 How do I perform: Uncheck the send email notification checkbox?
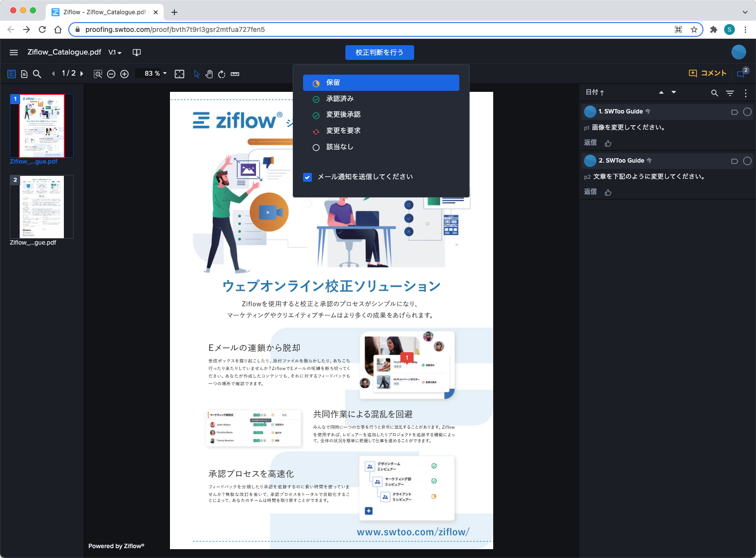point(308,177)
